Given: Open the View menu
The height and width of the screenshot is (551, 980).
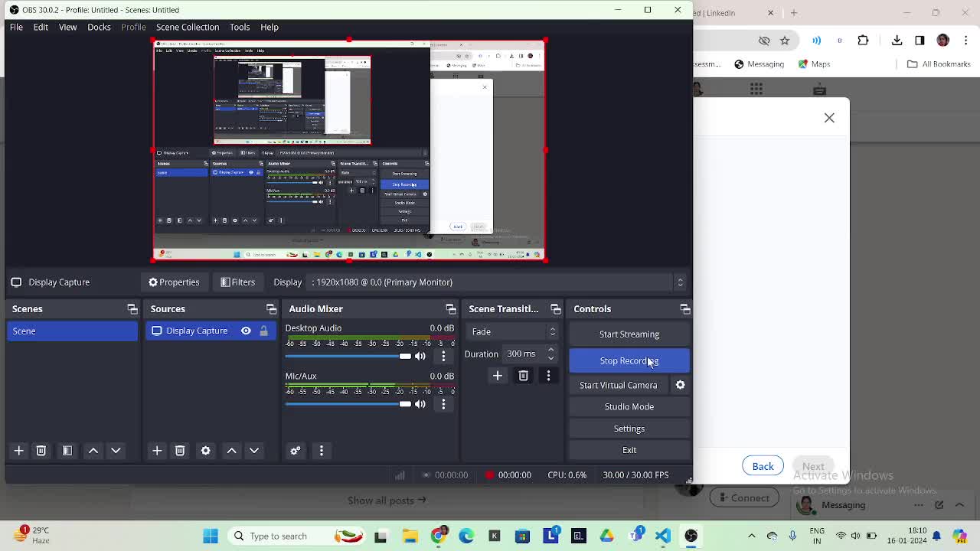Looking at the screenshot, I should (67, 27).
